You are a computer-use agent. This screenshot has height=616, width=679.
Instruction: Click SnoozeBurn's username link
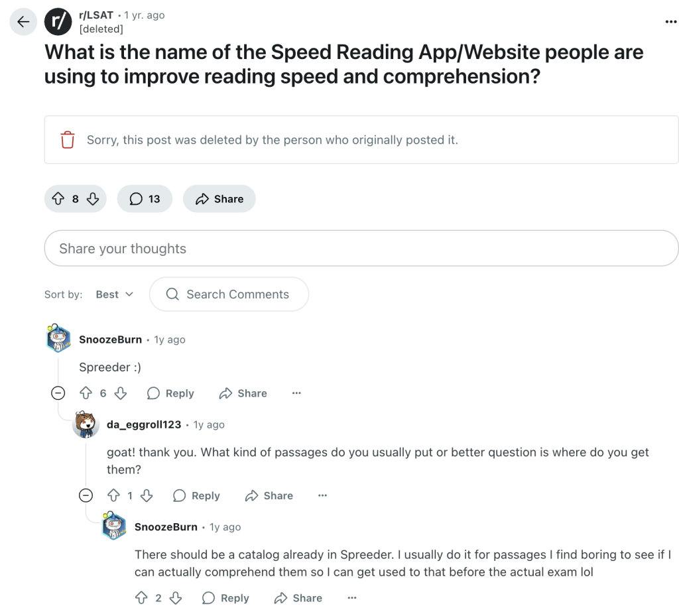pyautogui.click(x=111, y=339)
